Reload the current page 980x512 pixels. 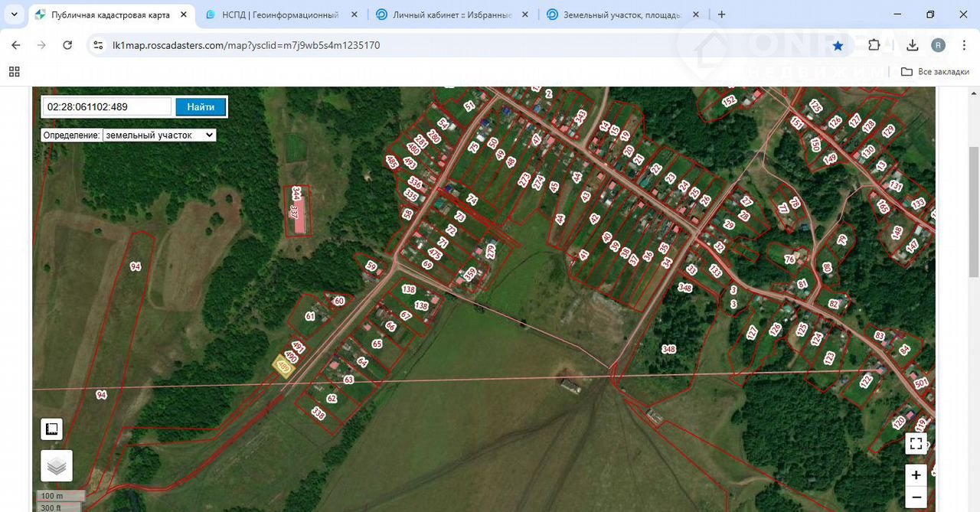[x=67, y=45]
